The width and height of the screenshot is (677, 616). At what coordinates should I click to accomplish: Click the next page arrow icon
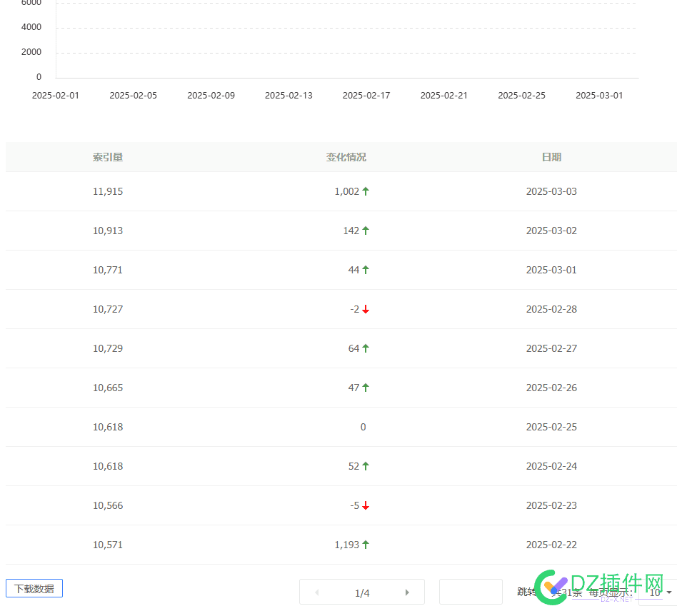pos(407,592)
